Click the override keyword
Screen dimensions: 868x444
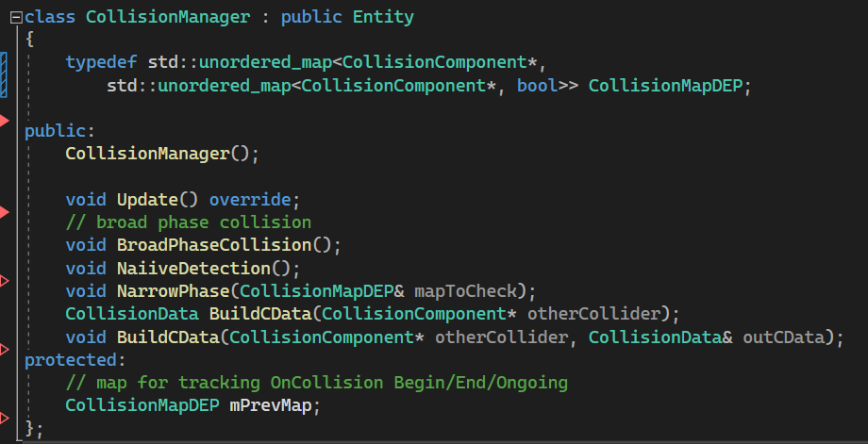(x=250, y=200)
